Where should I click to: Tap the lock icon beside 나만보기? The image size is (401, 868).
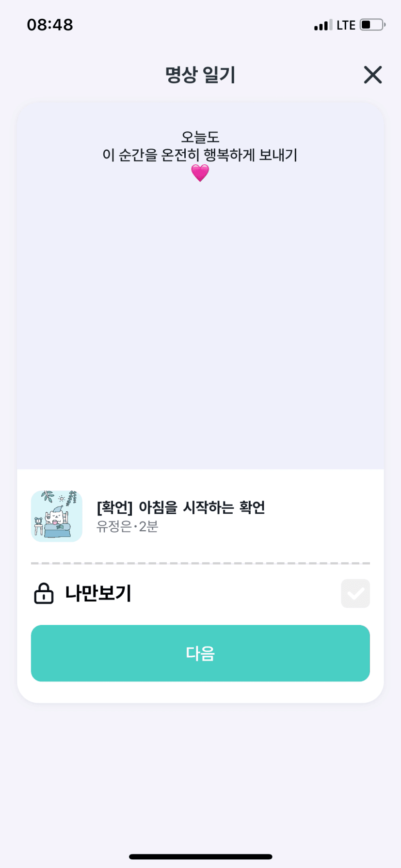point(44,593)
